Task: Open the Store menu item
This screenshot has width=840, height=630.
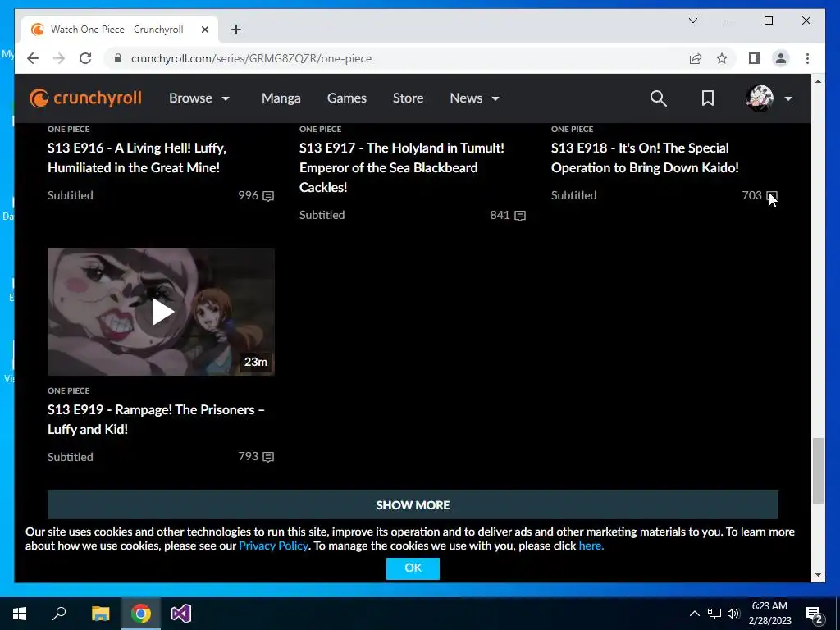Action: point(408,98)
